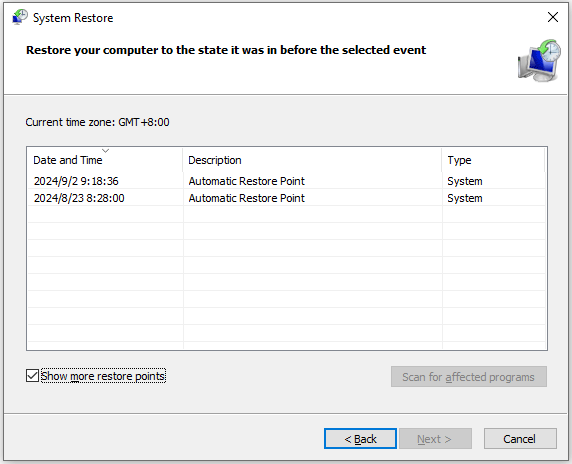Select the 2024/9/2 9:18:36 restore point
The image size is (572, 464).
tap(286, 181)
